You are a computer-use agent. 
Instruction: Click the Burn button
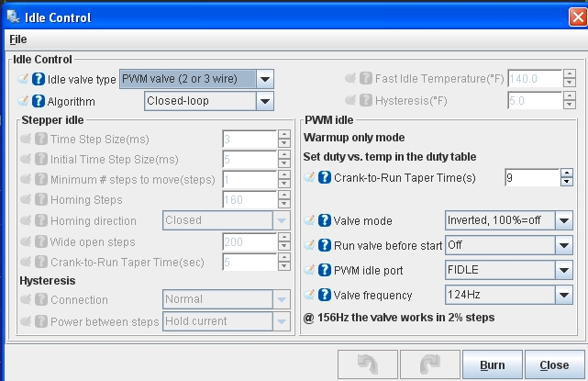(x=493, y=364)
